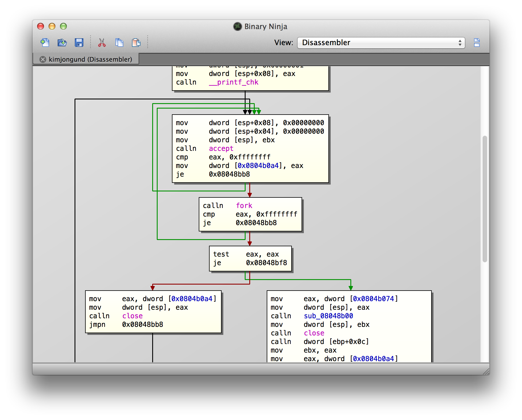Image resolution: width=522 pixels, height=420 pixels.
Task: Click mov dword [esp+0x08], 0x00000000 line
Action: (x=250, y=123)
